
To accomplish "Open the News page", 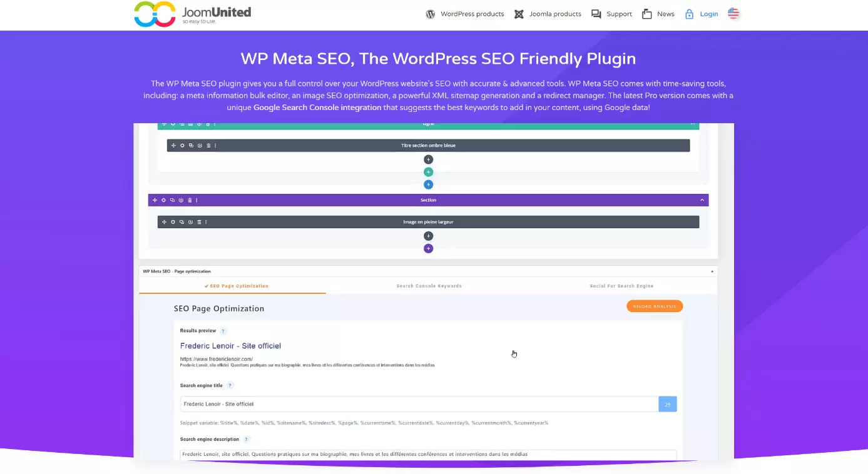I will pyautogui.click(x=658, y=14).
